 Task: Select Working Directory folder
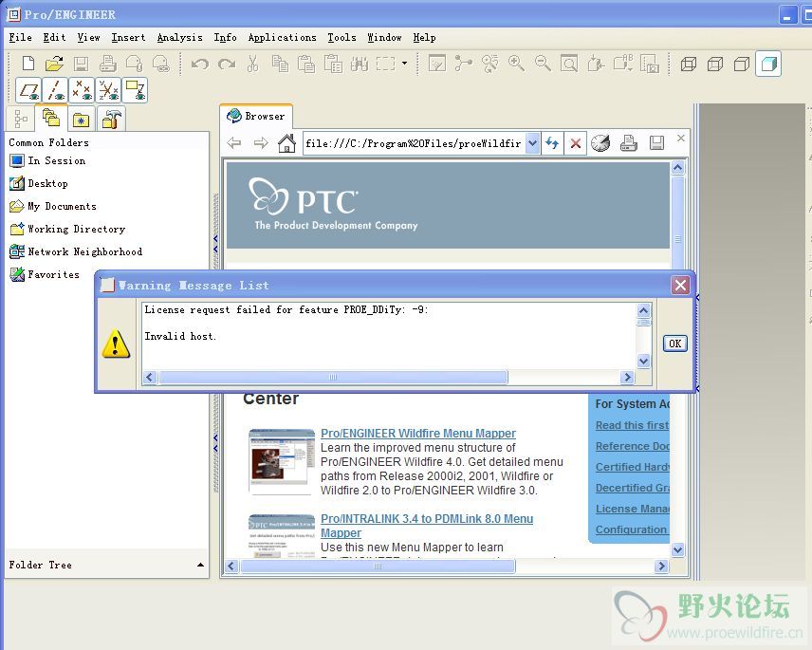[x=67, y=229]
